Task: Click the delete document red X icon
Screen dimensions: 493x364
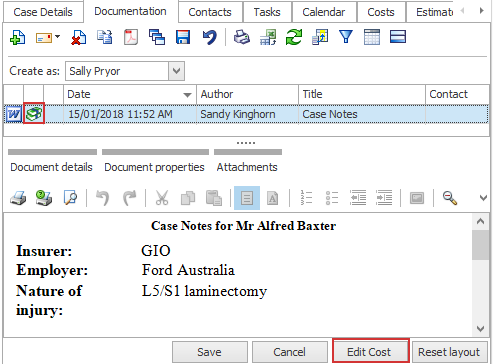Action: click(78, 37)
